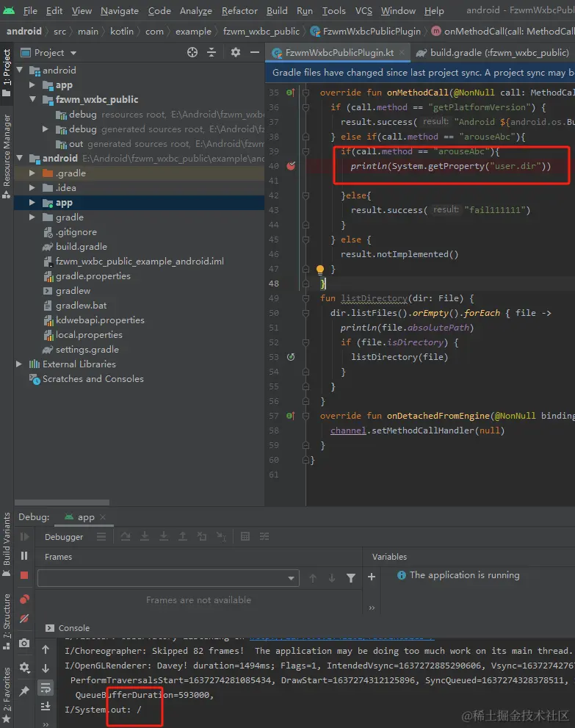The height and width of the screenshot is (728, 575).
Task: Switch to build.gradle (:fzwm_wxbc_public) tab
Action: (x=493, y=52)
